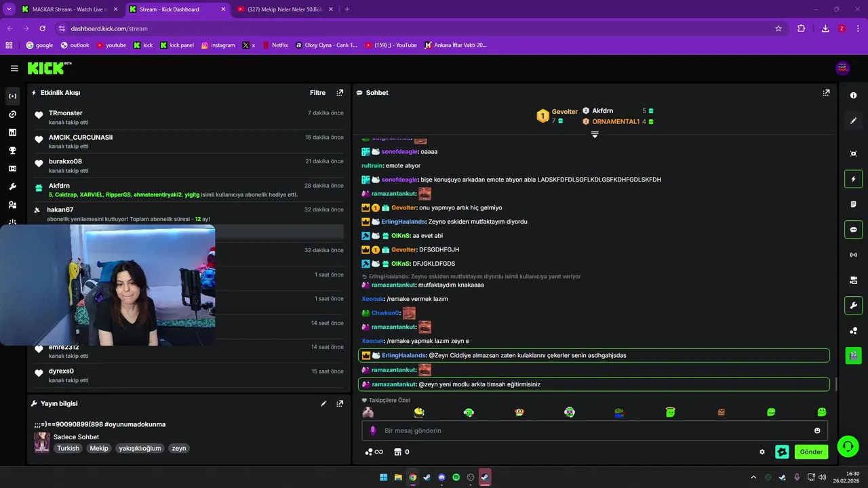This screenshot has height=488, width=868.
Task: Click the yakışıklıoğlum tag
Action: click(x=140, y=448)
